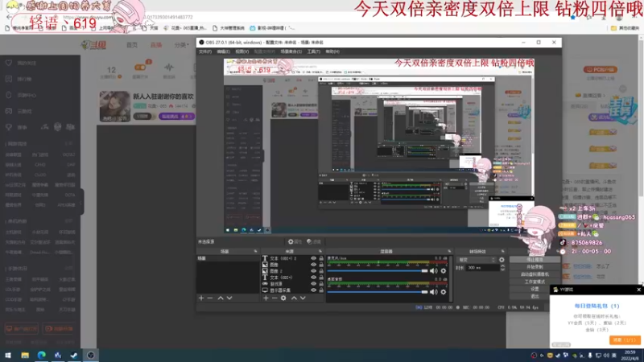Lock the 文本 (GDI+) 2 source
The image size is (644, 362).
click(x=321, y=258)
